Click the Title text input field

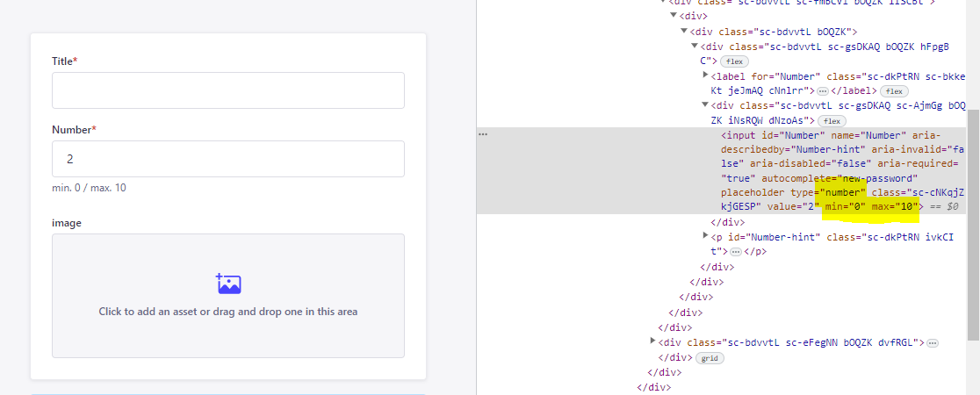tap(227, 90)
